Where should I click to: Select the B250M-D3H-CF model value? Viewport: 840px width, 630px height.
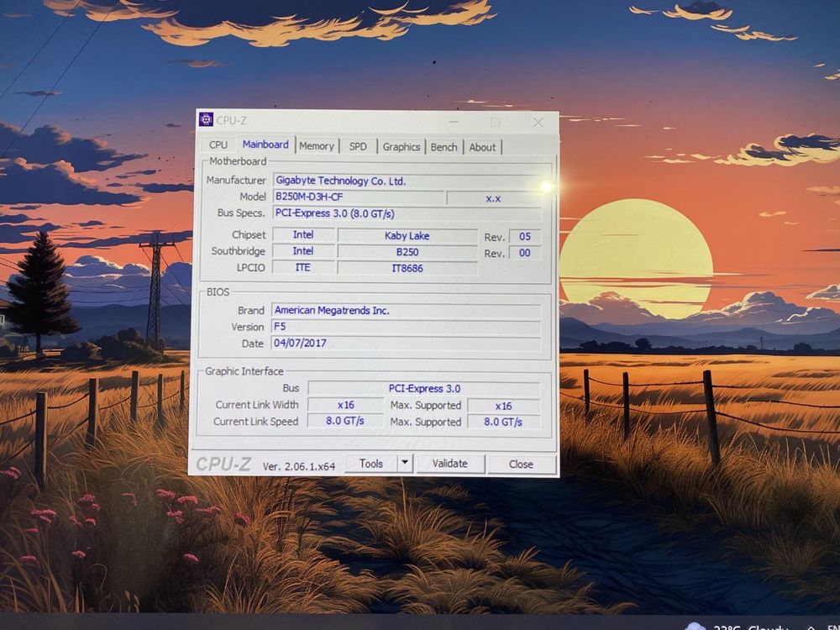pos(358,197)
